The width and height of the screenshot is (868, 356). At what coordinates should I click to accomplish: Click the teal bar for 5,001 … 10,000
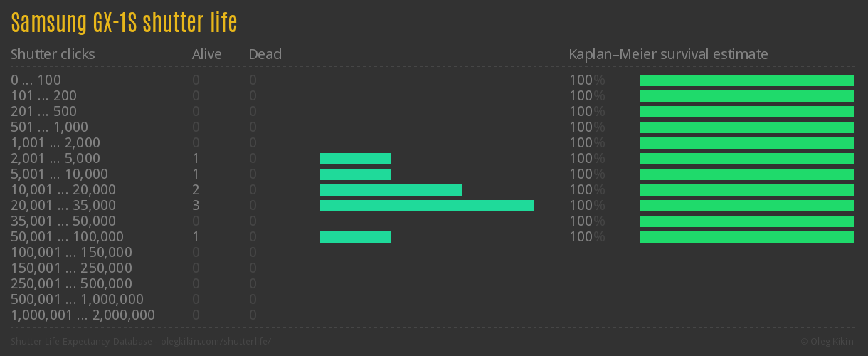tap(356, 174)
